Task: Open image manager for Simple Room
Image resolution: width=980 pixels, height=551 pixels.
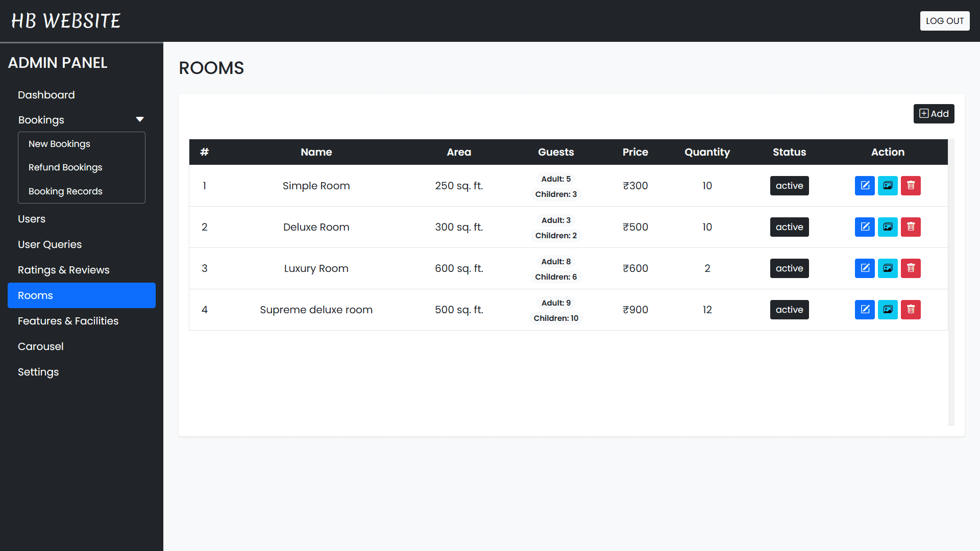Action: pos(888,186)
